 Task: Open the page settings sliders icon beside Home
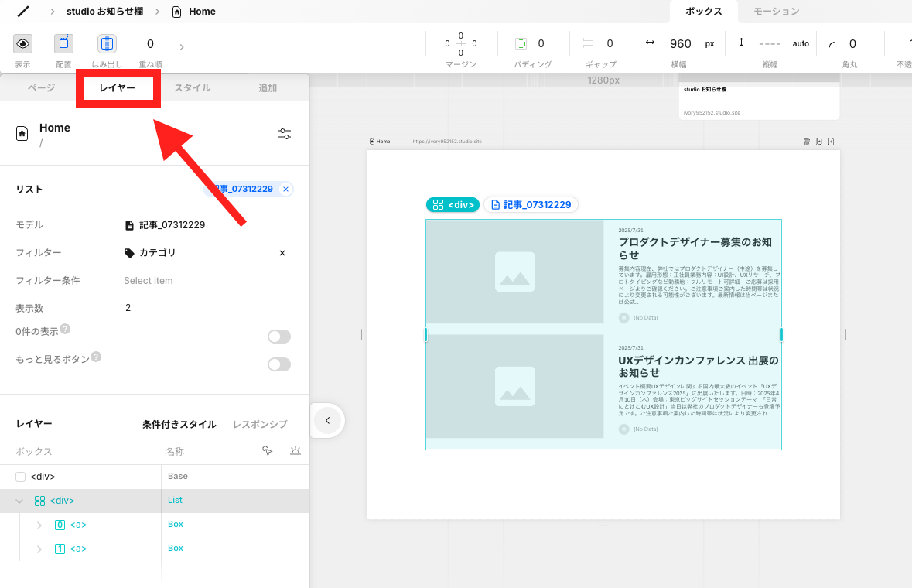[x=284, y=133]
